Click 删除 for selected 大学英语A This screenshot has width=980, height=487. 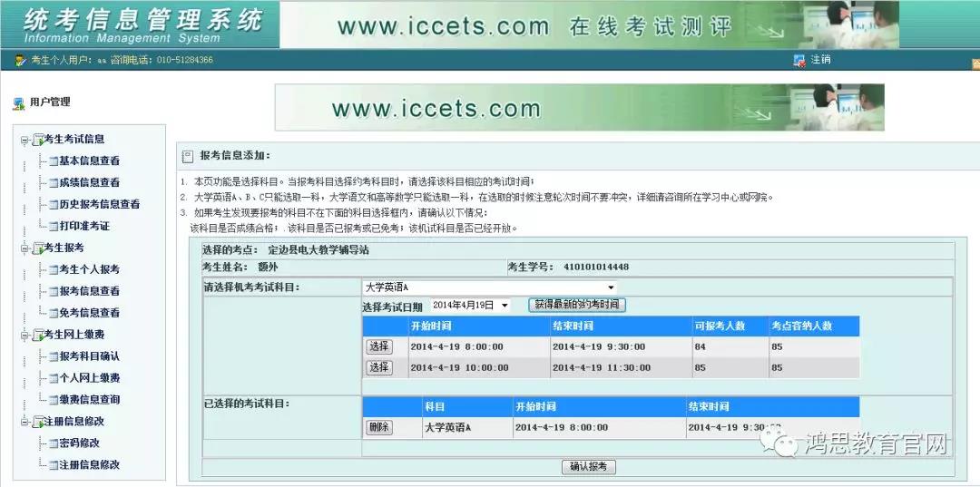point(378,428)
